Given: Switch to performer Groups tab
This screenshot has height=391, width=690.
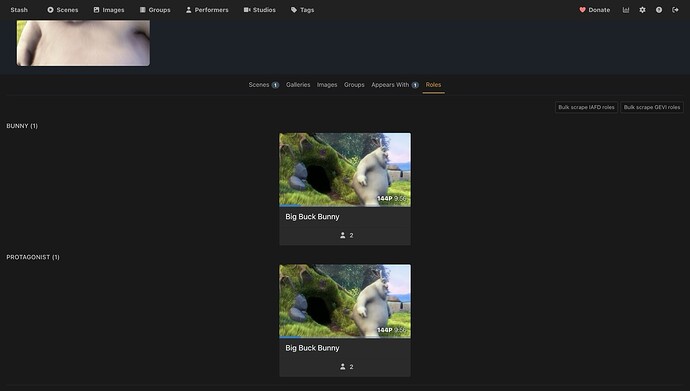Looking at the screenshot, I should 354,85.
